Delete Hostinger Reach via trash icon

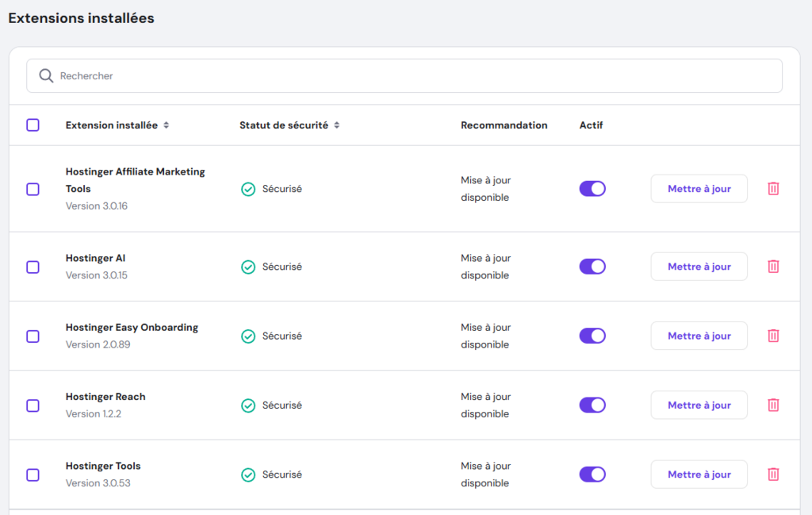[773, 405]
